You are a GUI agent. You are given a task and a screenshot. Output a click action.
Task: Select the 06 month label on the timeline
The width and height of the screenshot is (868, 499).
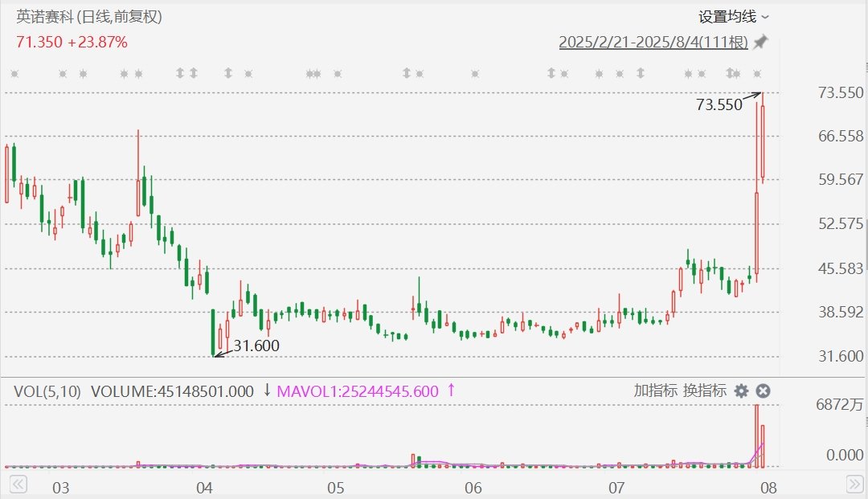473,488
